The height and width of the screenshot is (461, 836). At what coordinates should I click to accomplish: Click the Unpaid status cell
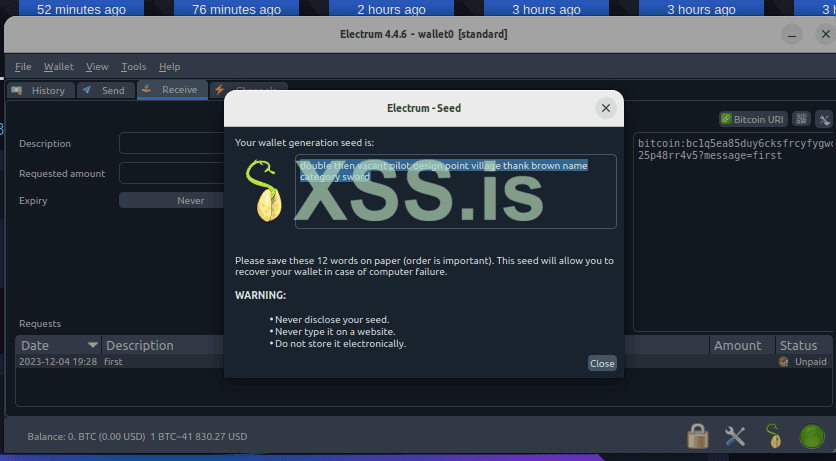click(803, 361)
